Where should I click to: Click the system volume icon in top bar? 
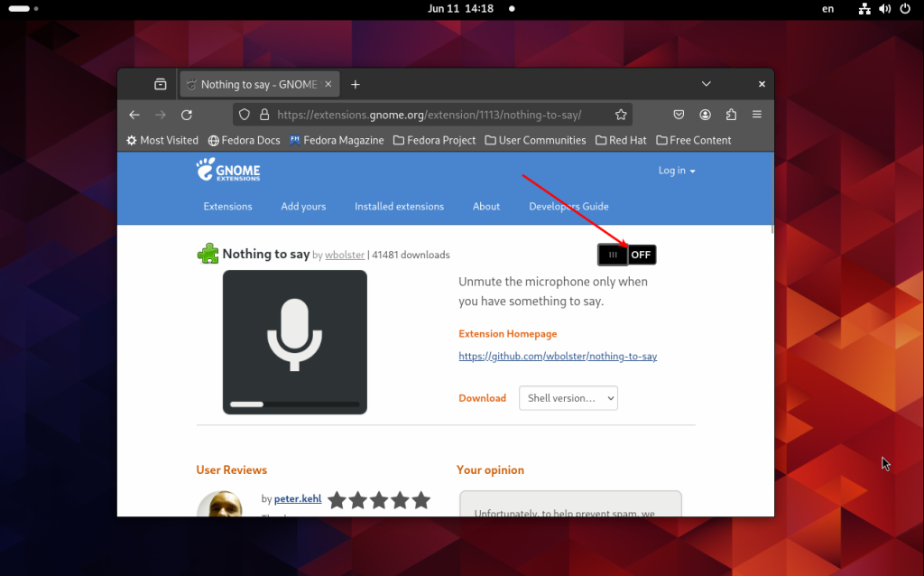tap(884, 9)
